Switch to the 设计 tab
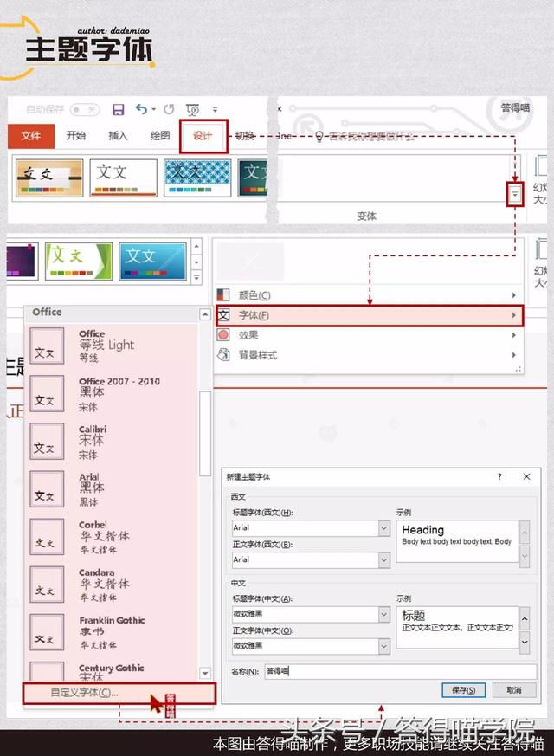The height and width of the screenshot is (756, 554). pyautogui.click(x=203, y=137)
